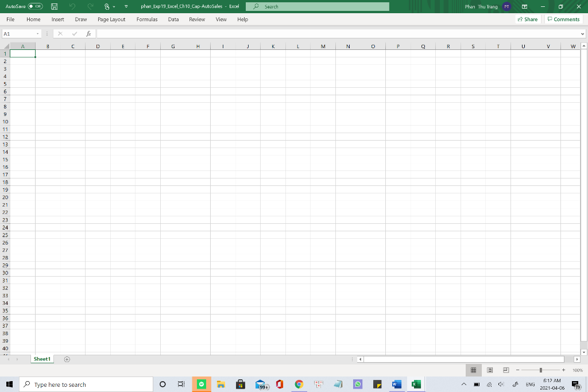This screenshot has height=392, width=588.
Task: Click horizontal scrollbar right arrow
Action: tap(577, 359)
